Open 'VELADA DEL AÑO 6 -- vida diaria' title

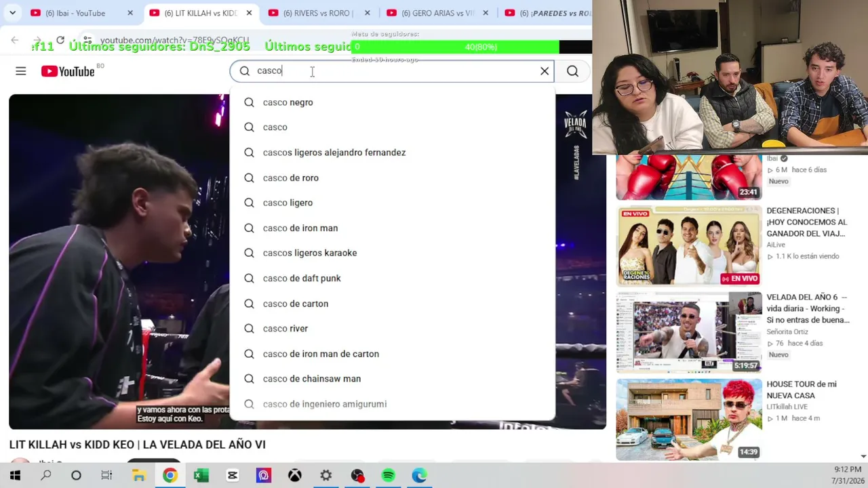point(808,308)
